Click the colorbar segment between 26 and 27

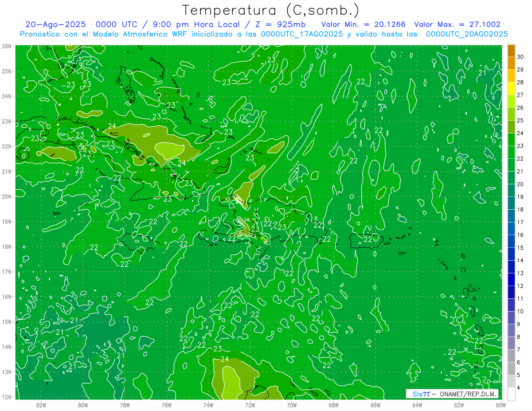pyautogui.click(x=511, y=101)
